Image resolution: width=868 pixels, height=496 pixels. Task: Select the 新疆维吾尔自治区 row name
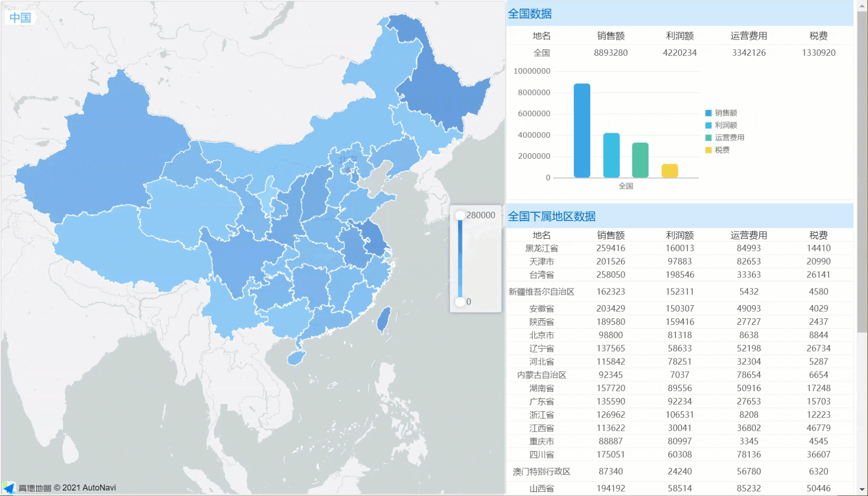(x=542, y=292)
